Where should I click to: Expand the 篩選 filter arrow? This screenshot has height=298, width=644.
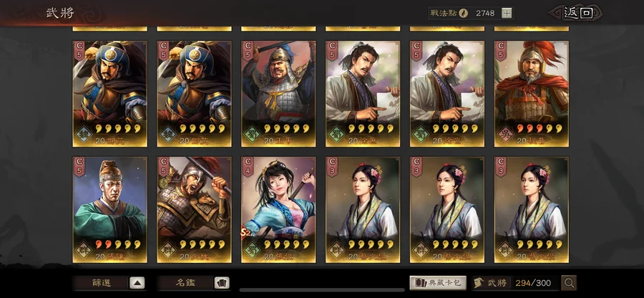(x=137, y=283)
